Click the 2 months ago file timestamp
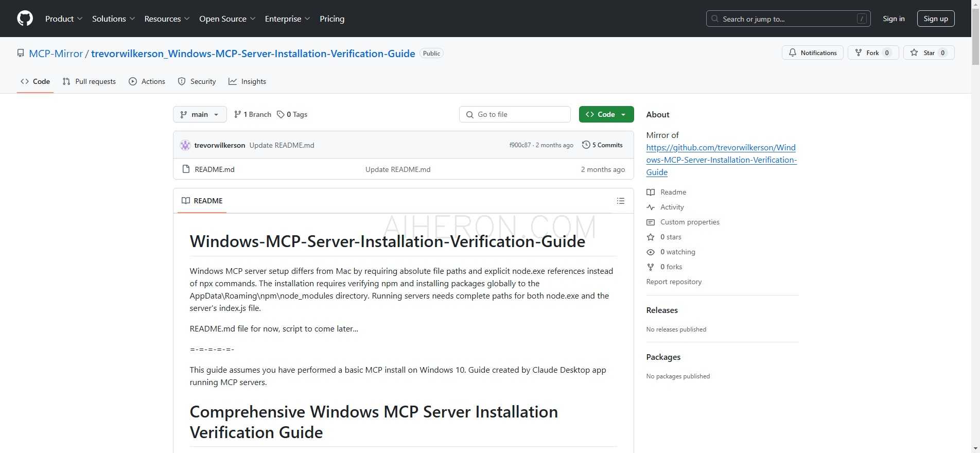Viewport: 980px width, 453px height. pos(603,169)
